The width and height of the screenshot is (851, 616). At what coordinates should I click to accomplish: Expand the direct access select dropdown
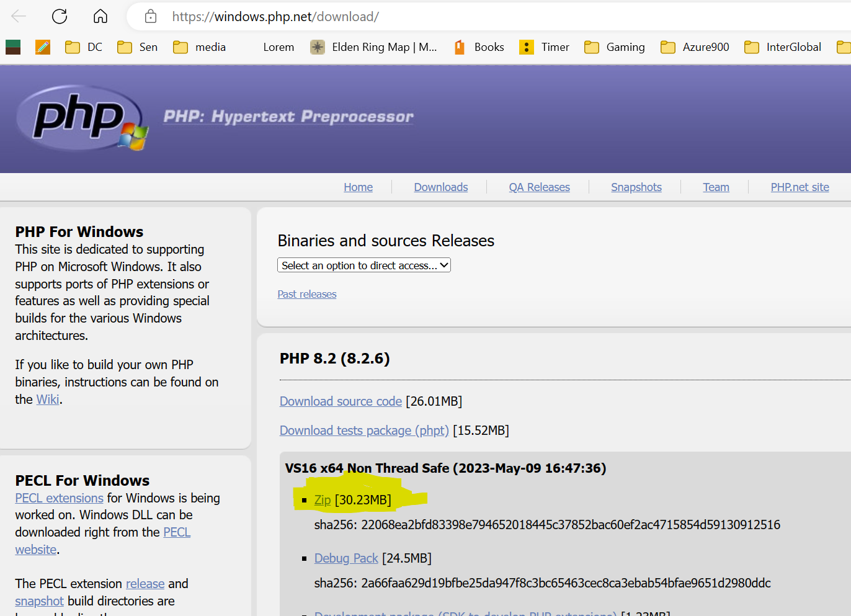click(x=363, y=266)
